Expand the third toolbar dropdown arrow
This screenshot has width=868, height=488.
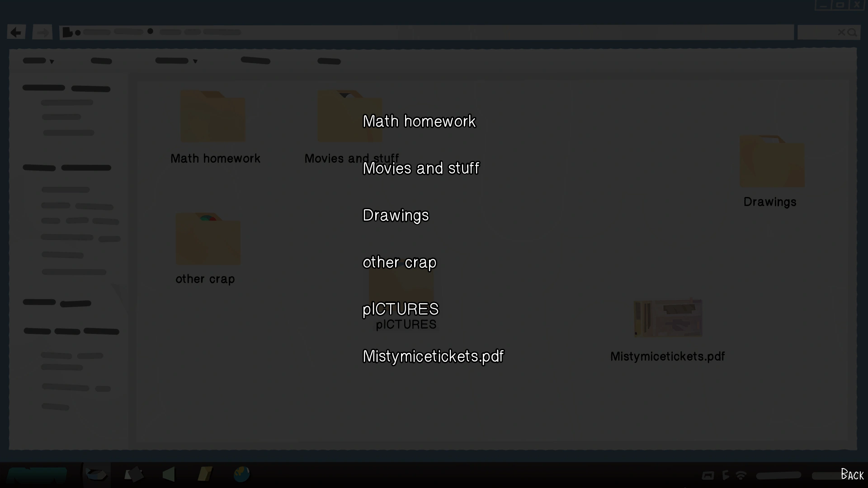point(195,61)
